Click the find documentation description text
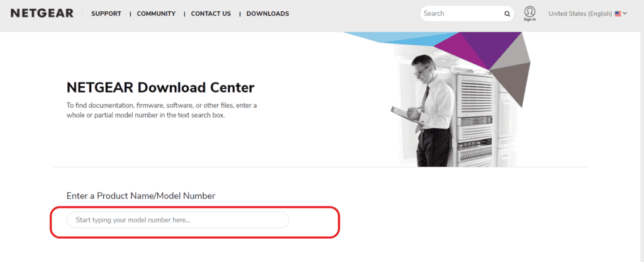 (162, 110)
